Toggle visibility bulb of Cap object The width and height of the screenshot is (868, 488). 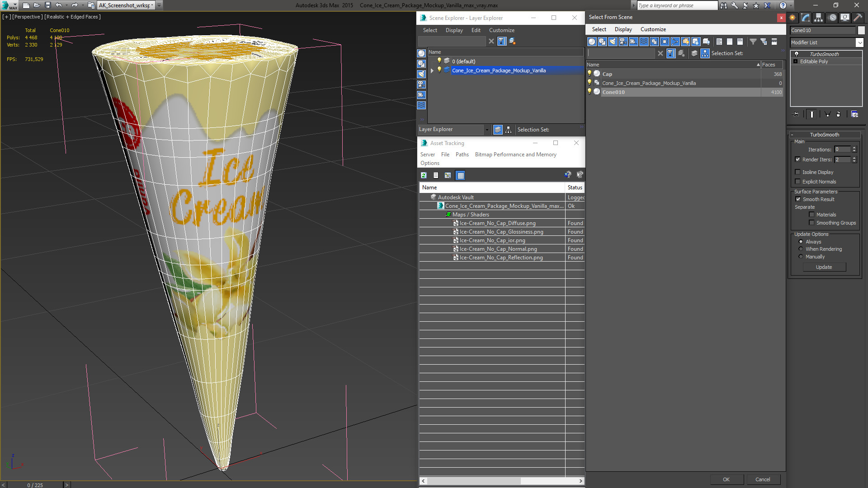click(x=589, y=73)
